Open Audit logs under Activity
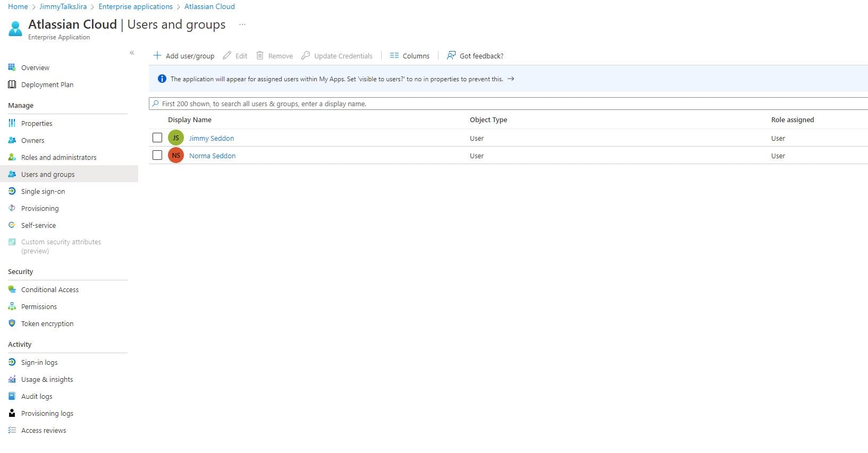Image resolution: width=868 pixels, height=453 pixels. coord(37,396)
